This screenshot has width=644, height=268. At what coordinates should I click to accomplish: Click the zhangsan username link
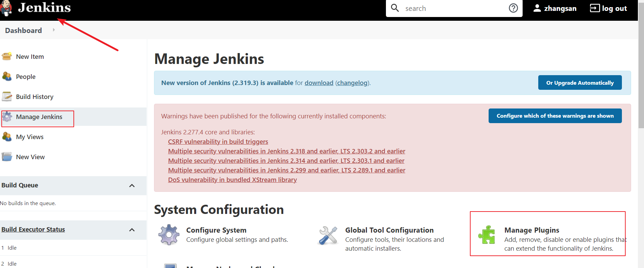click(560, 9)
